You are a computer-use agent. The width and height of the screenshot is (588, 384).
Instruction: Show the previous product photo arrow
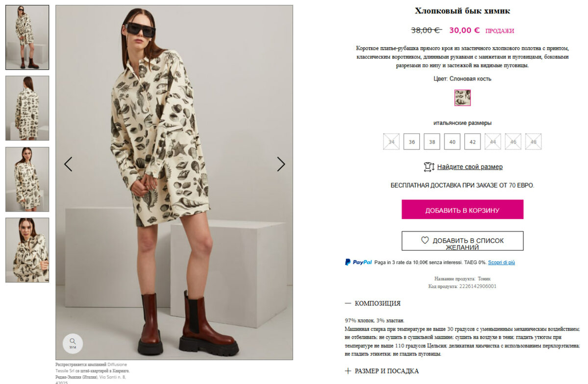tap(68, 164)
